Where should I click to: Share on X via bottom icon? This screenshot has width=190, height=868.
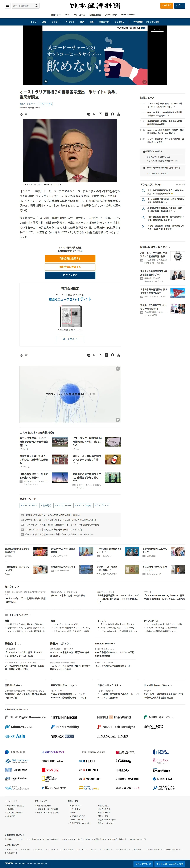[x=107, y=355]
